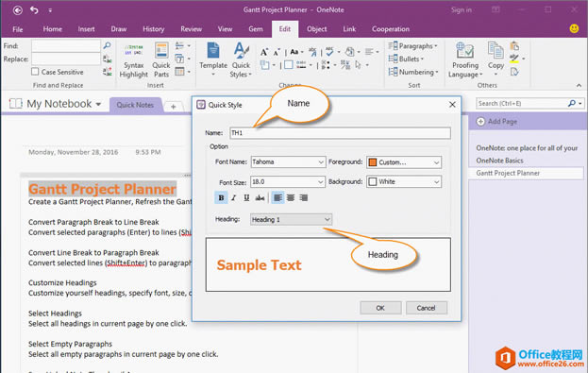
Task: Click the Add Page plus icon
Action: (480, 121)
